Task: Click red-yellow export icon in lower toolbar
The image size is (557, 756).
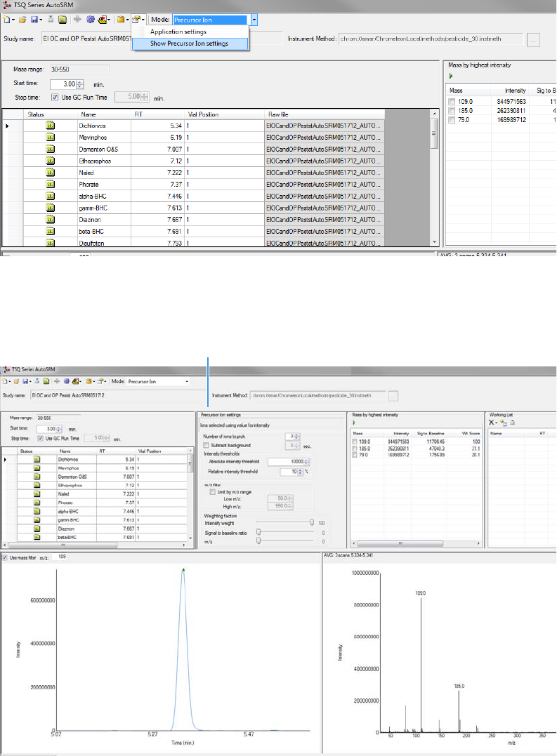Action: (75, 381)
